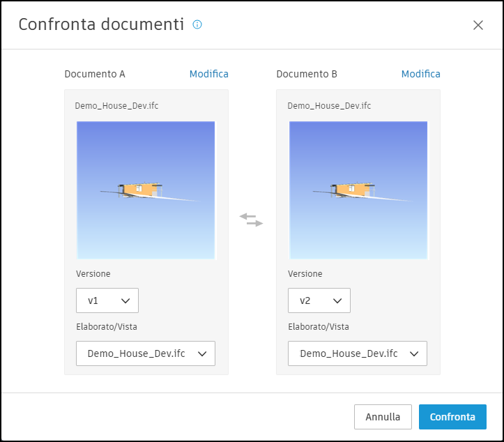Close the Confronta documenti dialog
The image size is (504, 442).
click(x=478, y=25)
